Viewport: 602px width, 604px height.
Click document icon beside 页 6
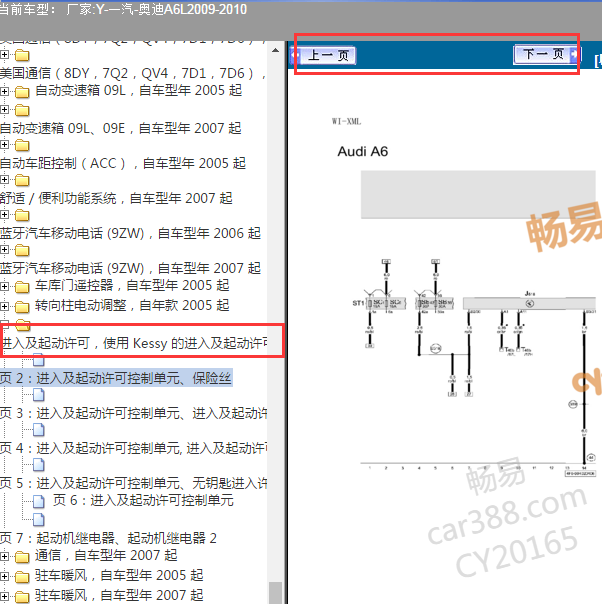[x=39, y=502]
